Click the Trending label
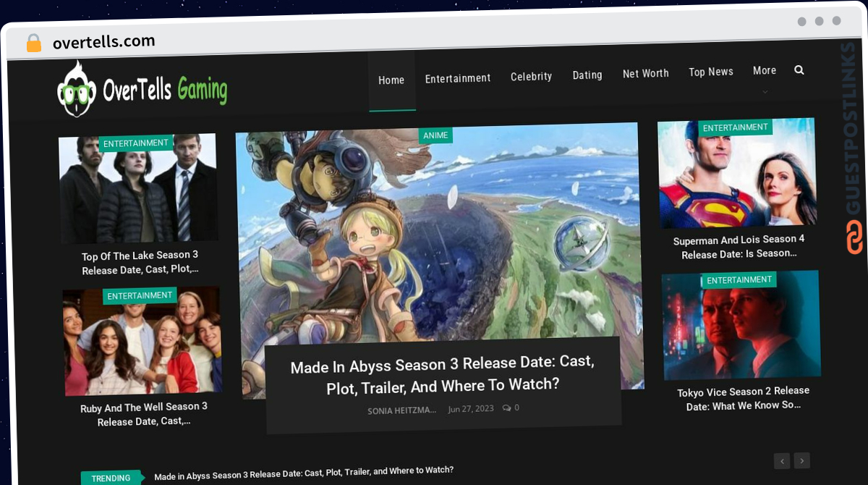Image resolution: width=868 pixels, height=485 pixels. click(111, 478)
